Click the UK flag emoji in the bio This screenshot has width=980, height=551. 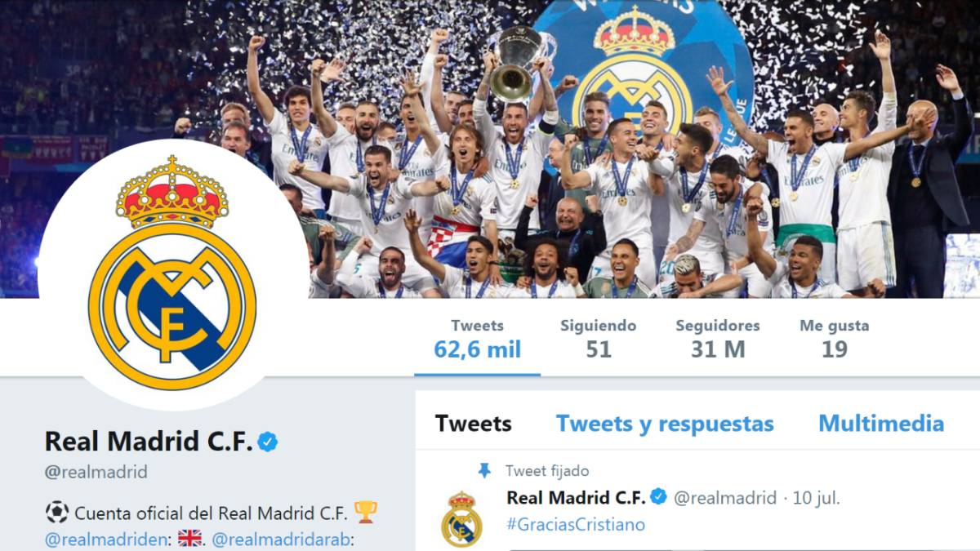[189, 538]
